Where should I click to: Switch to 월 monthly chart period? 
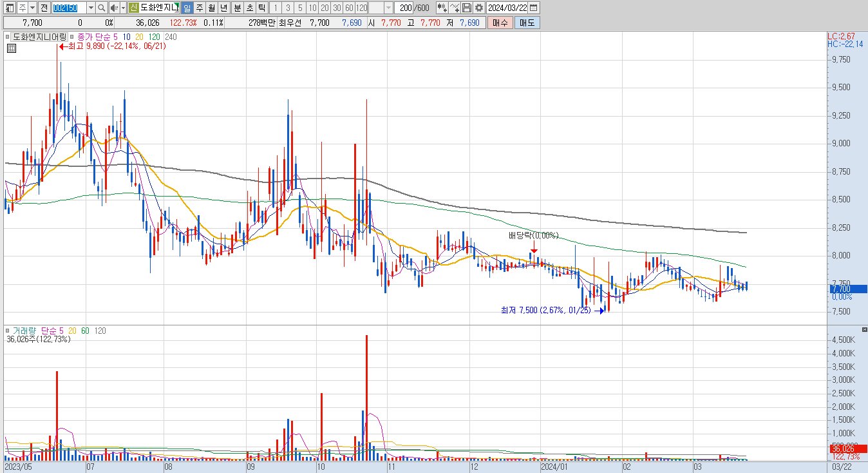click(211, 8)
